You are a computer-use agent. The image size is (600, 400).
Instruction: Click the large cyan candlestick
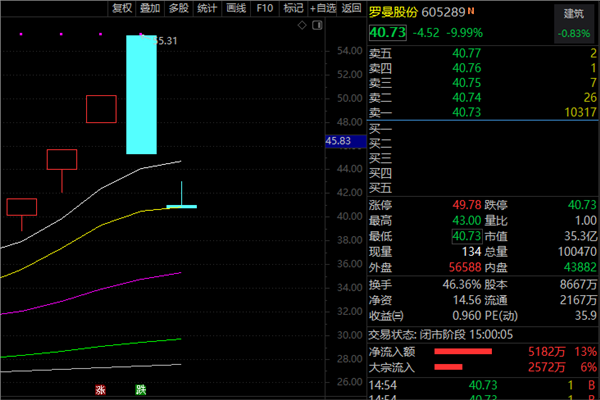tap(141, 94)
